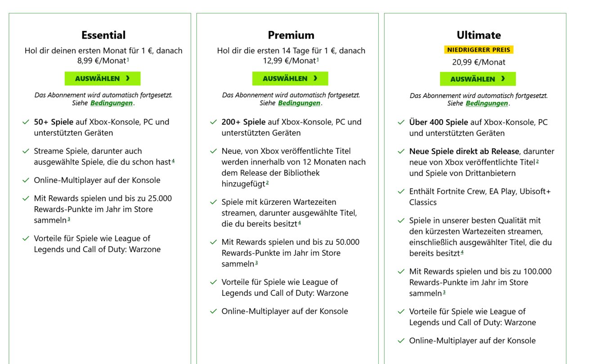Viewport: 592px width, 364px height.
Task: Click checkmark icon beside "50+ Spiele"
Action: click(26, 122)
